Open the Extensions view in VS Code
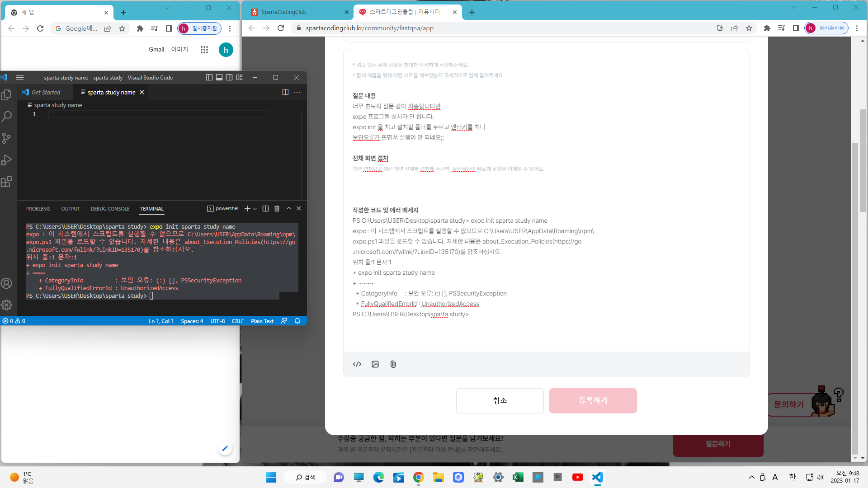The image size is (868, 488). 6,182
